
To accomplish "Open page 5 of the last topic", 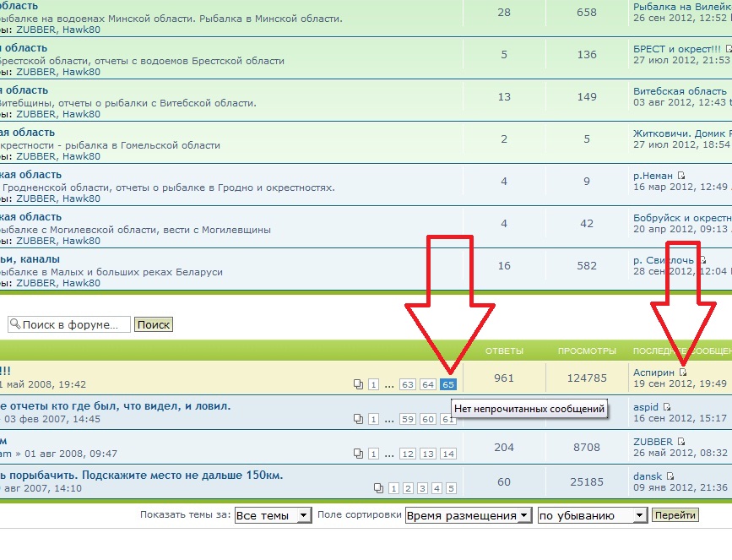I will coord(451,488).
